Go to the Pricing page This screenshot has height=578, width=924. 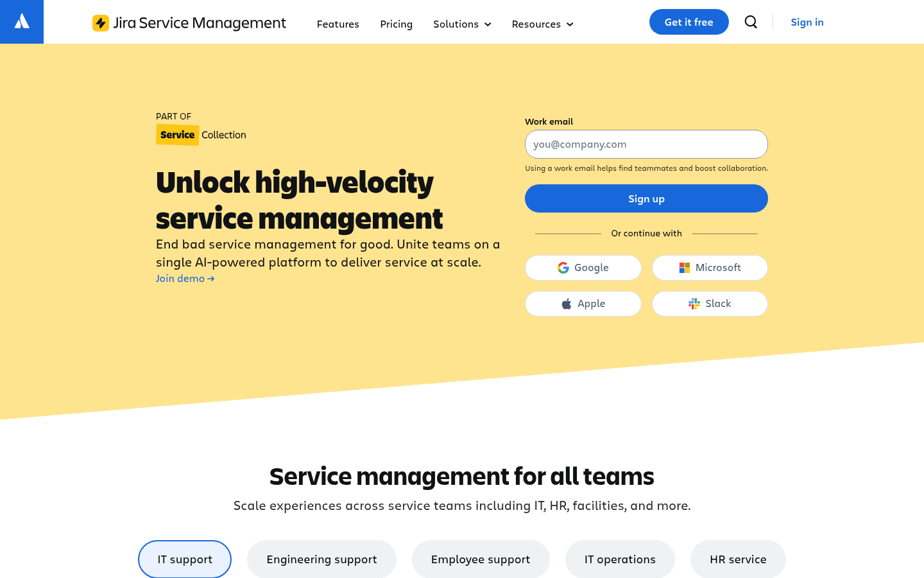(397, 24)
